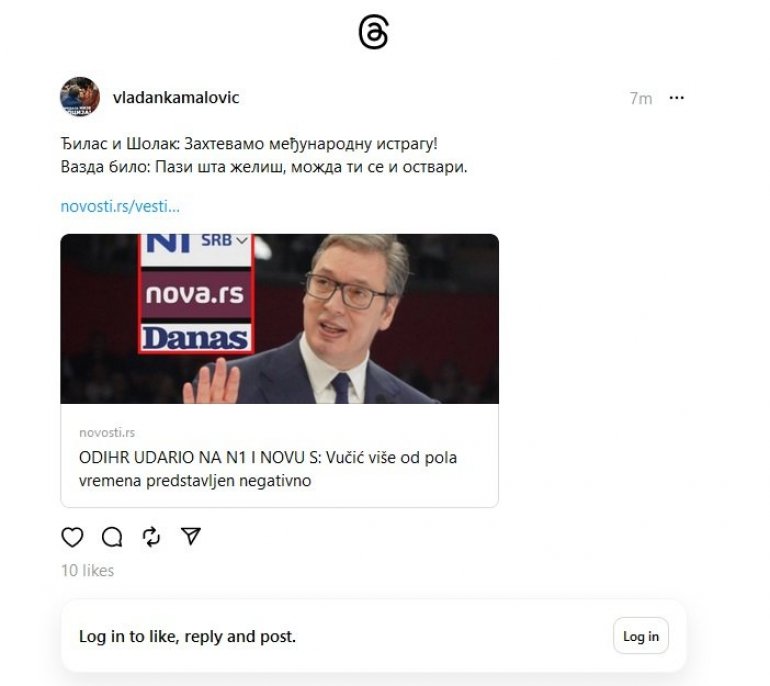This screenshot has width=770, height=686.
Task: Visit the vladankamalovic username link
Action: [x=176, y=98]
